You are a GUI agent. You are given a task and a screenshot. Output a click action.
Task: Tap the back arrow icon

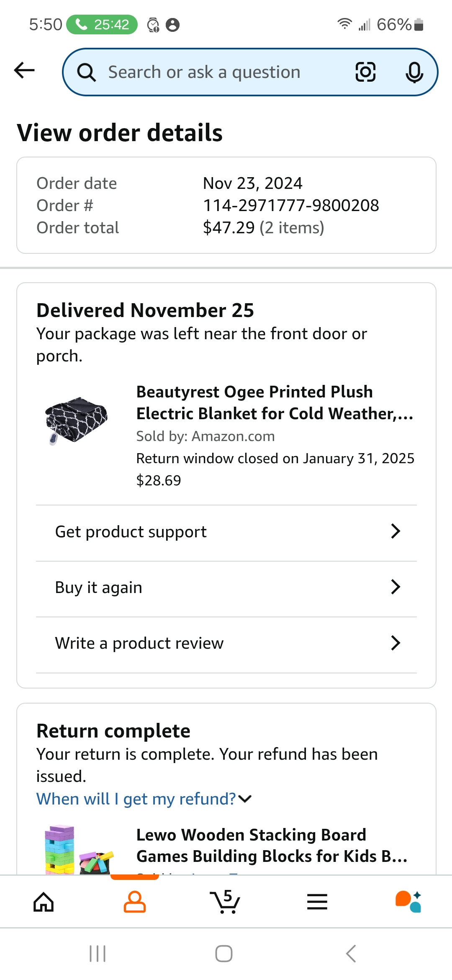coord(24,70)
